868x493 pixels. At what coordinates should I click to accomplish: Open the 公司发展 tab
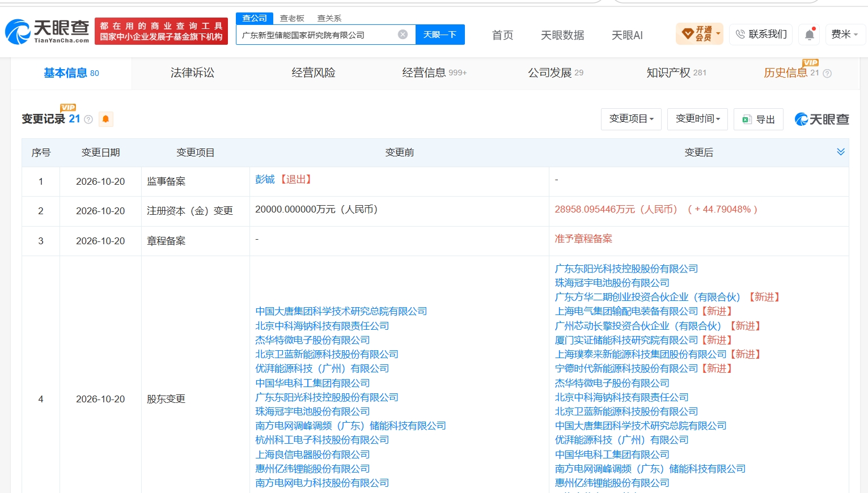point(556,73)
